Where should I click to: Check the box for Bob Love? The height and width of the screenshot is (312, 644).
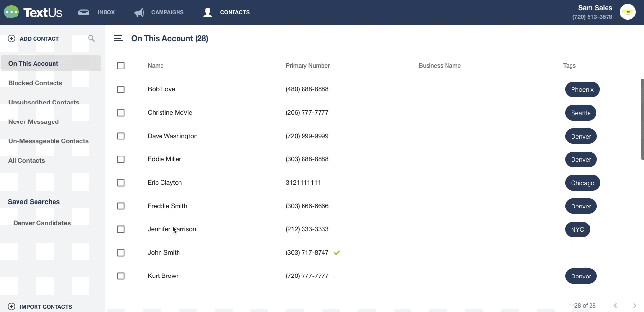121,89
